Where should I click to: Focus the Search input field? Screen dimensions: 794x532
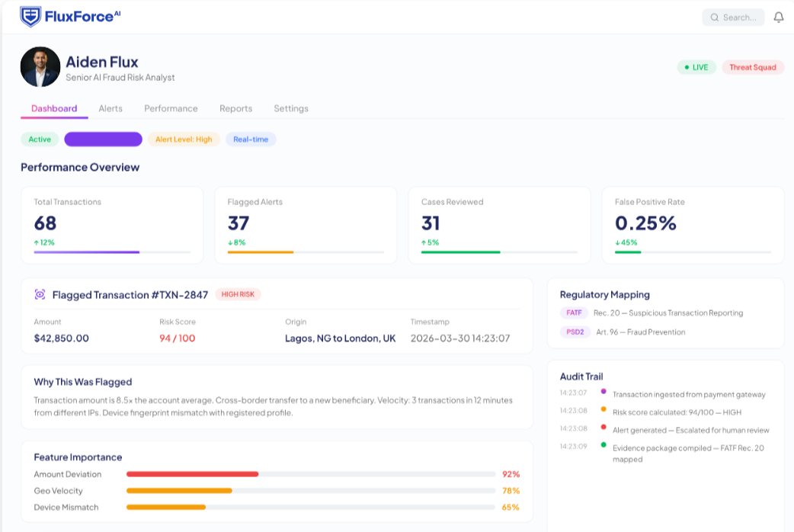click(733, 18)
